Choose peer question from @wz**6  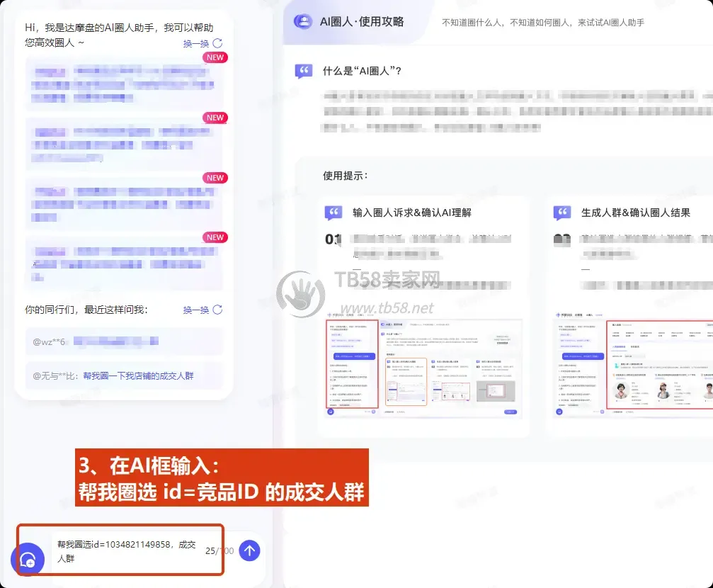coord(124,341)
